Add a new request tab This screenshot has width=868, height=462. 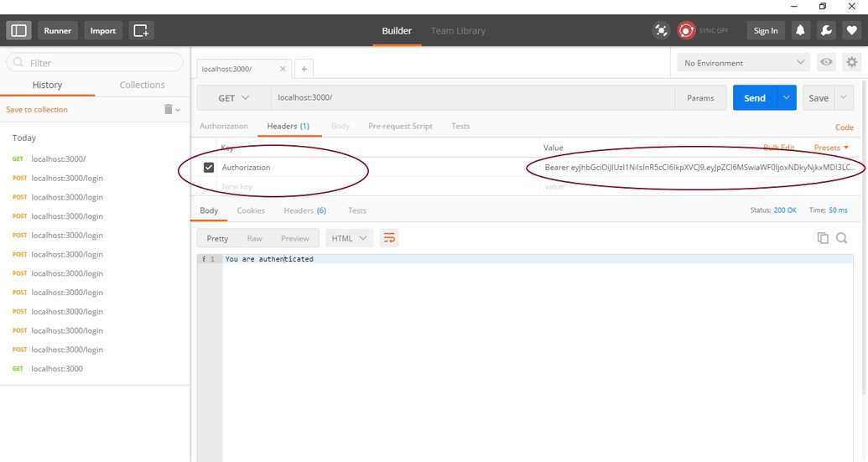tap(304, 69)
